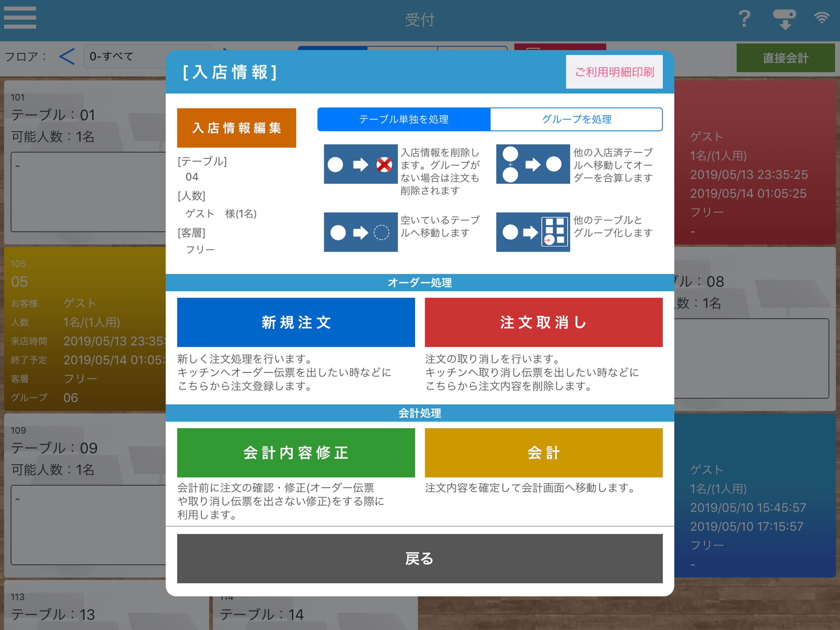Click the table number 04 value
This screenshot has height=630, width=840.
click(x=192, y=177)
